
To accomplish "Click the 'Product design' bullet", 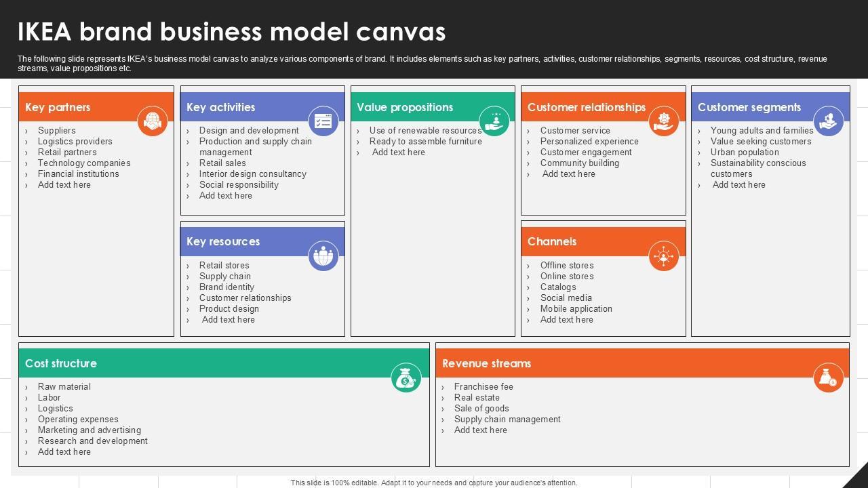I will coord(229,308).
